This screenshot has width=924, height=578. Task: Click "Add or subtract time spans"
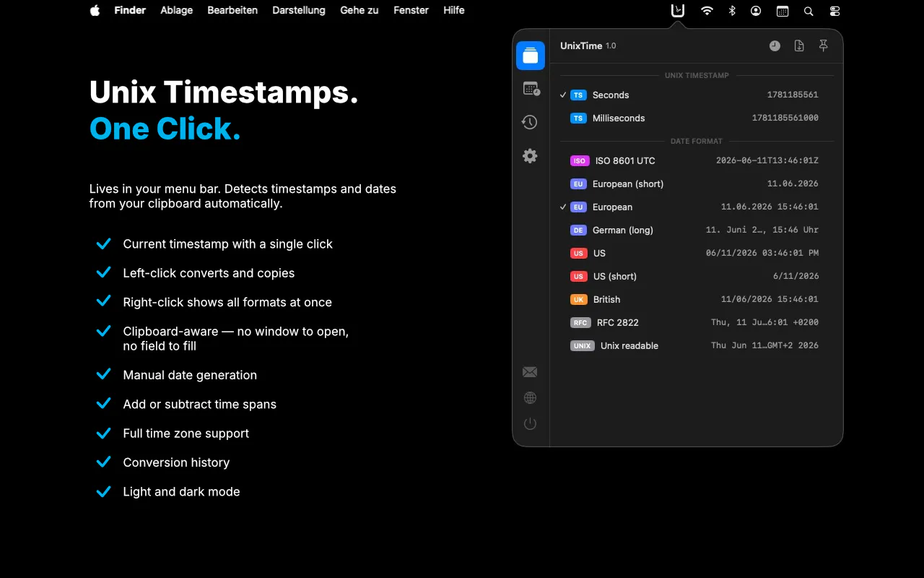pos(200,404)
